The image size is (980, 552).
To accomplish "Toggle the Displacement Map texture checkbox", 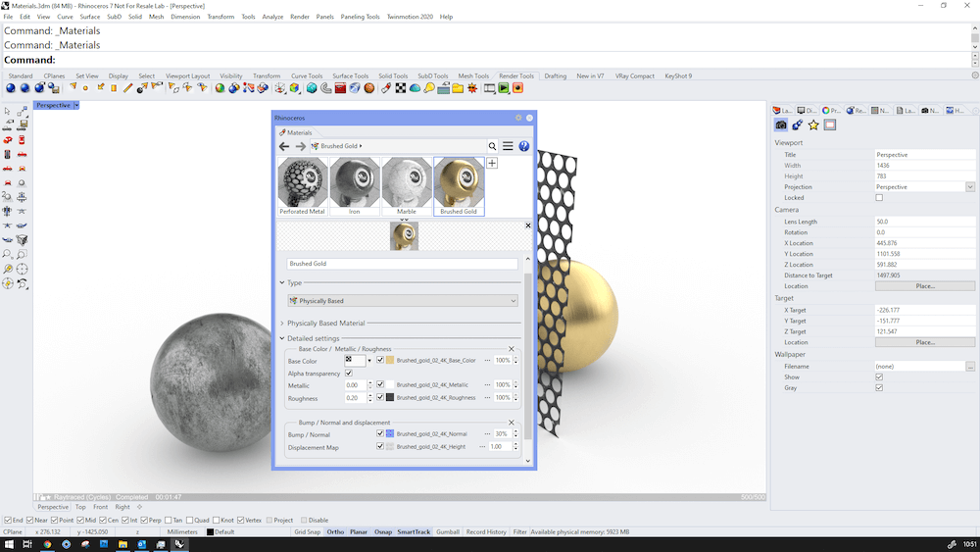I will (380, 446).
